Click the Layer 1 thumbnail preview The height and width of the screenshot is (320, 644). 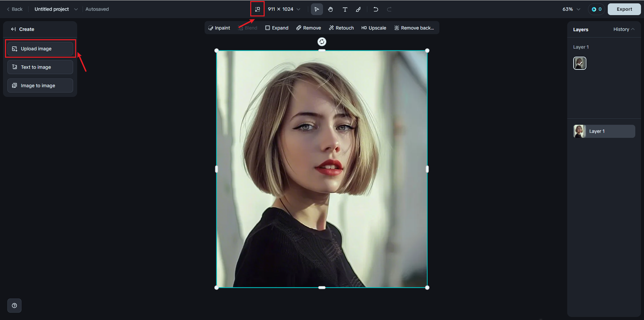point(580,63)
